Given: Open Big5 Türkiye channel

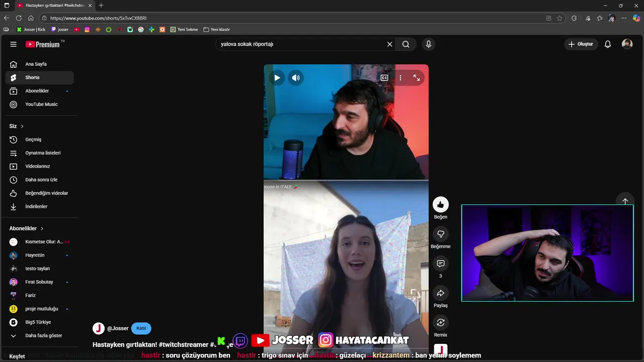Looking at the screenshot, I should click(39, 322).
